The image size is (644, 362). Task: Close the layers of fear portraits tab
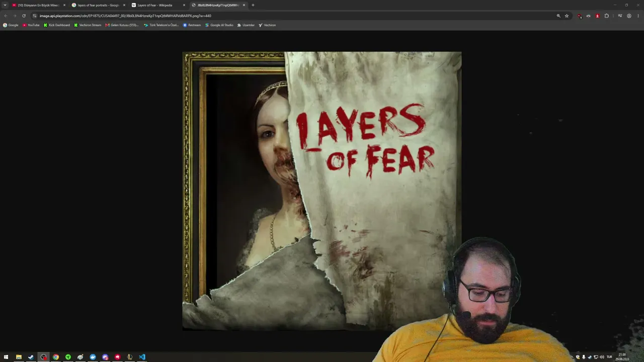124,5
